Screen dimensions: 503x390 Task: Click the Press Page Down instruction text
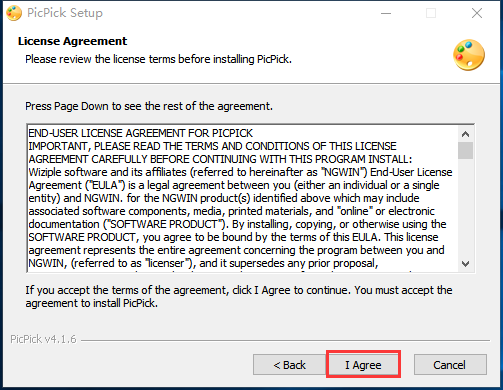pos(149,106)
